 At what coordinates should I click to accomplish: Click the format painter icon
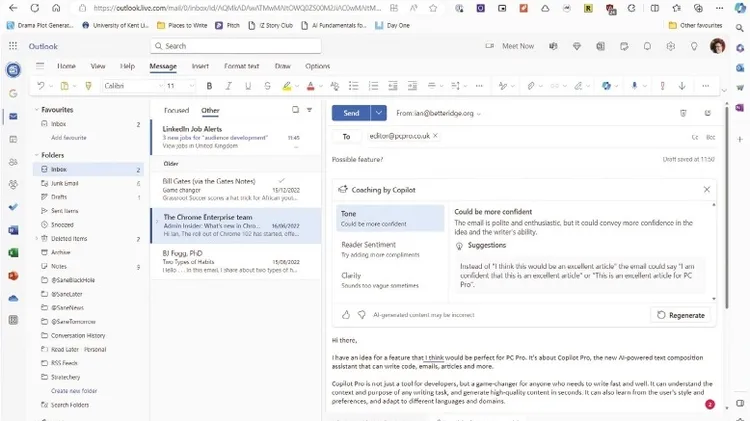(88, 86)
